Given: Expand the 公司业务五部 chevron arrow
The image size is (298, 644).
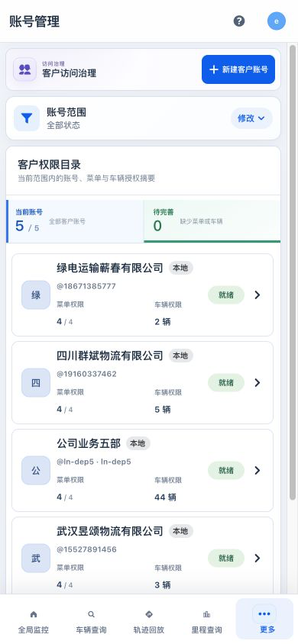Looking at the screenshot, I should coord(258,470).
